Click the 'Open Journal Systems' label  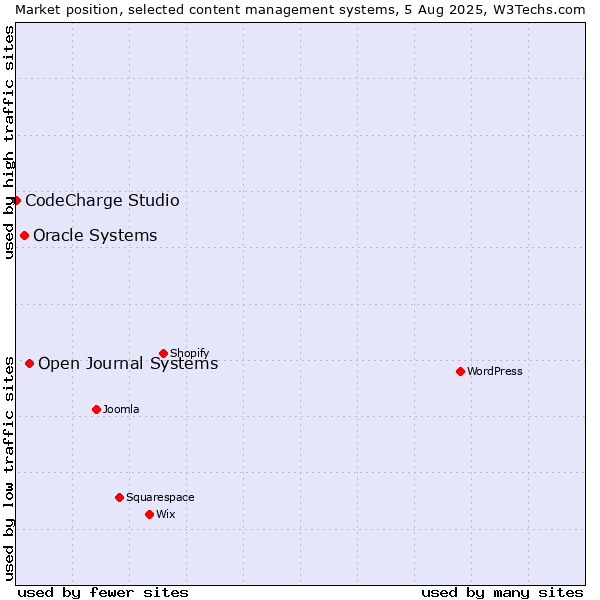tap(128, 363)
